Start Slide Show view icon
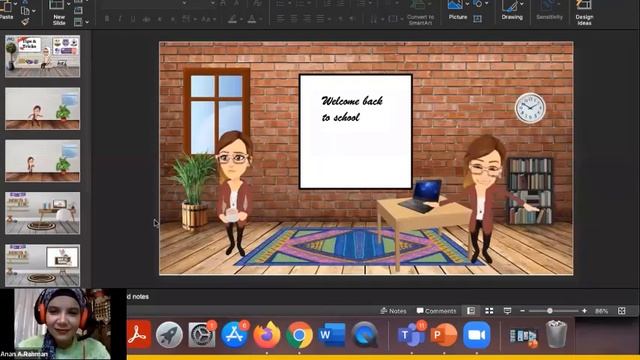The image size is (640, 360). click(507, 311)
